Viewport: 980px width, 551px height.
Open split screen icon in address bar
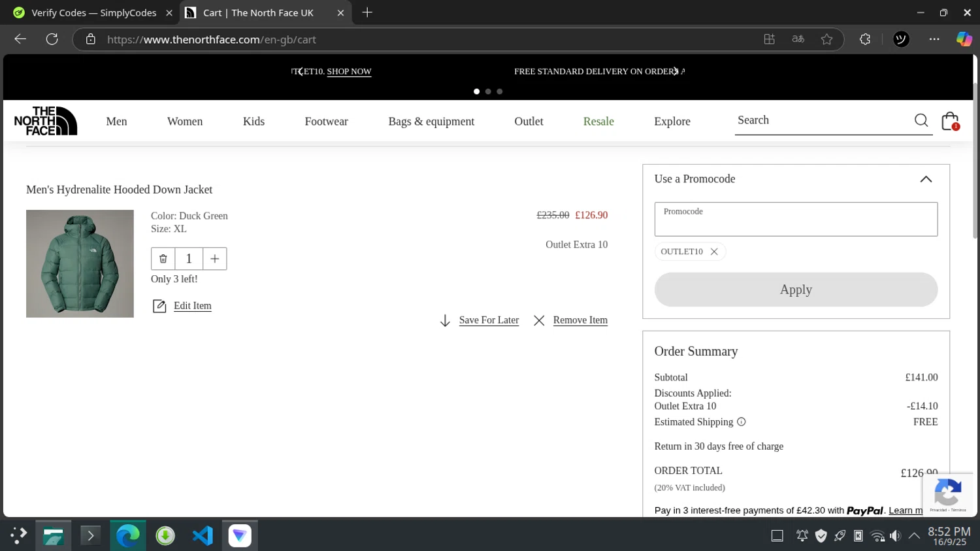coord(770,39)
